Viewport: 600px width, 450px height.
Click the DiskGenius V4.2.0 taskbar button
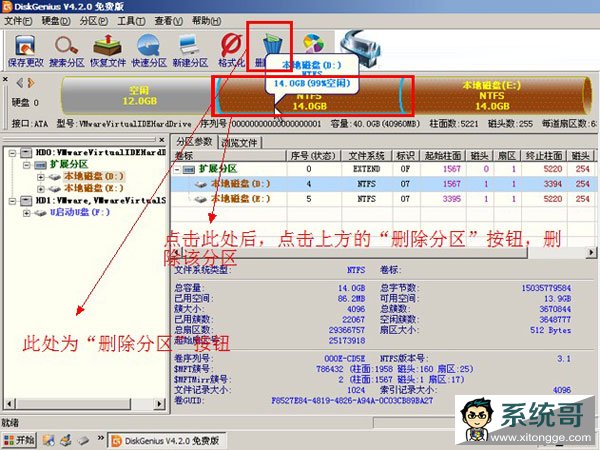[x=166, y=440]
